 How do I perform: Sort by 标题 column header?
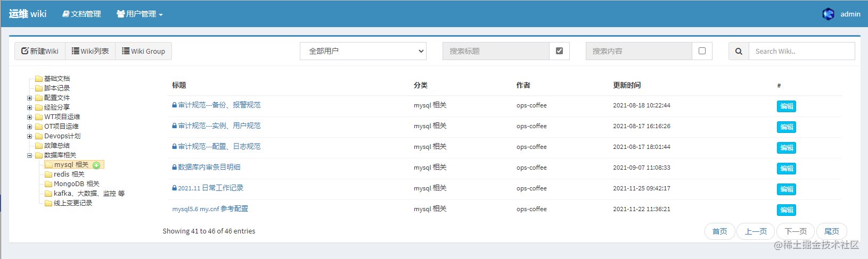tap(179, 85)
